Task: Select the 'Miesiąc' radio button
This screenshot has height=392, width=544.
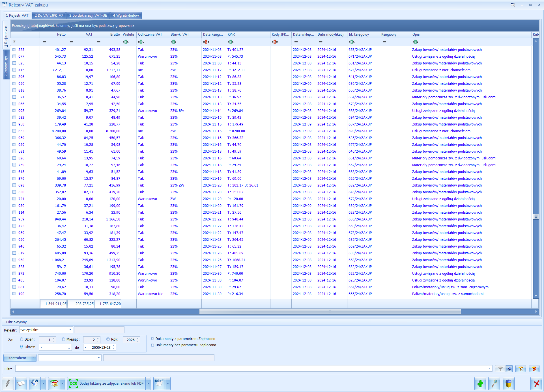Action: (x=63, y=339)
